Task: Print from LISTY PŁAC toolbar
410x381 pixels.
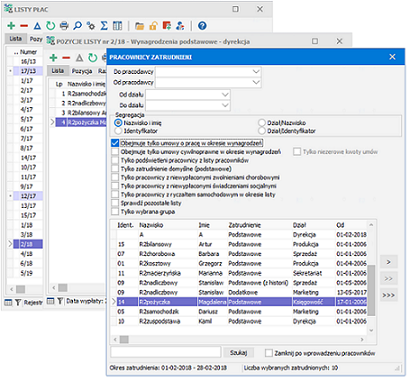Action: [64, 26]
